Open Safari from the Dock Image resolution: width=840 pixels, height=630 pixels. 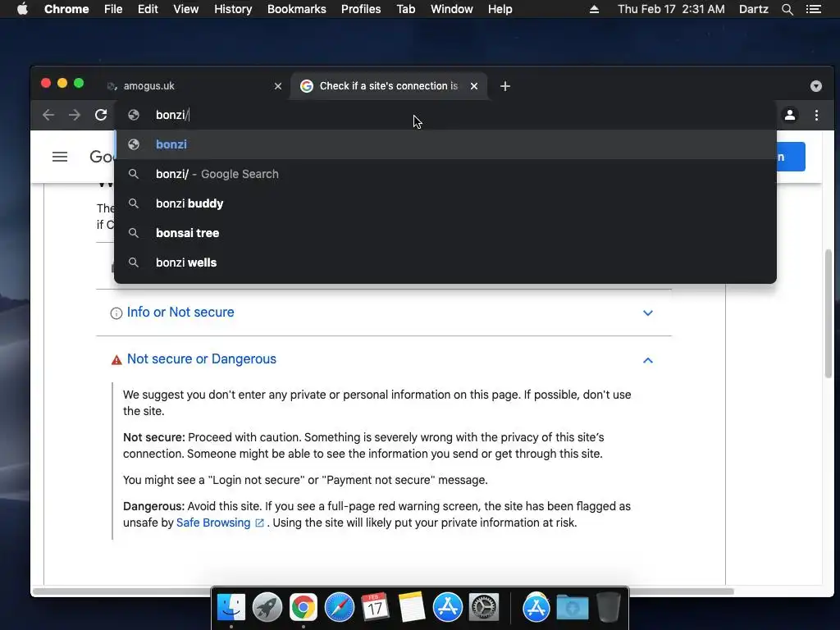coord(339,607)
